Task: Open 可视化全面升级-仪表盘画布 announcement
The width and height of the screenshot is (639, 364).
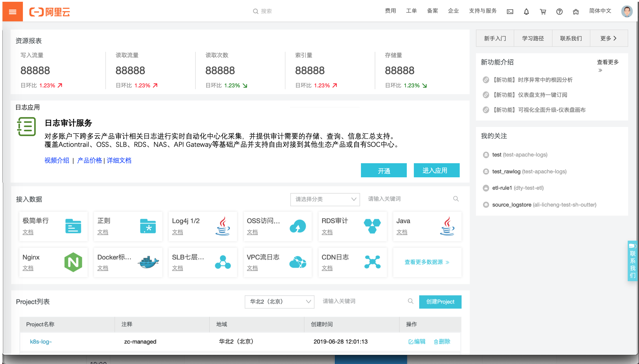Action: pyautogui.click(x=539, y=110)
